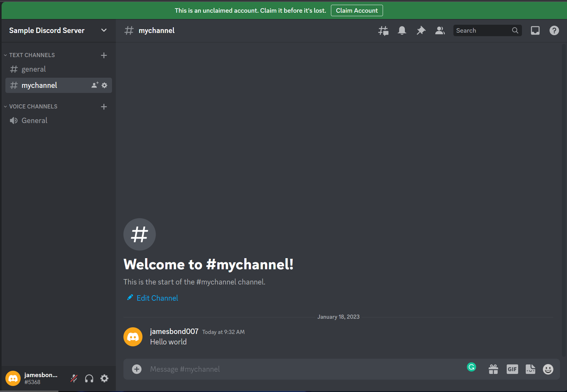Create a new text channel with plus
Image resolution: width=567 pixels, height=392 pixels.
tap(104, 55)
